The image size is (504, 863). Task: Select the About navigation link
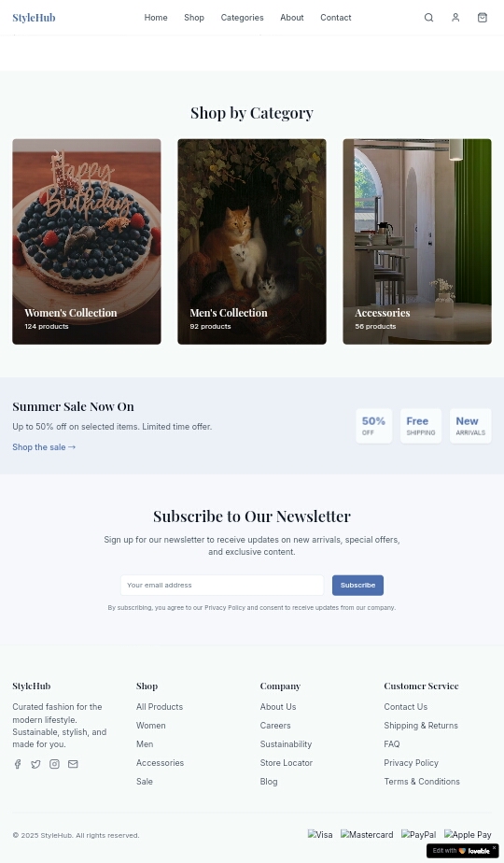tap(291, 18)
